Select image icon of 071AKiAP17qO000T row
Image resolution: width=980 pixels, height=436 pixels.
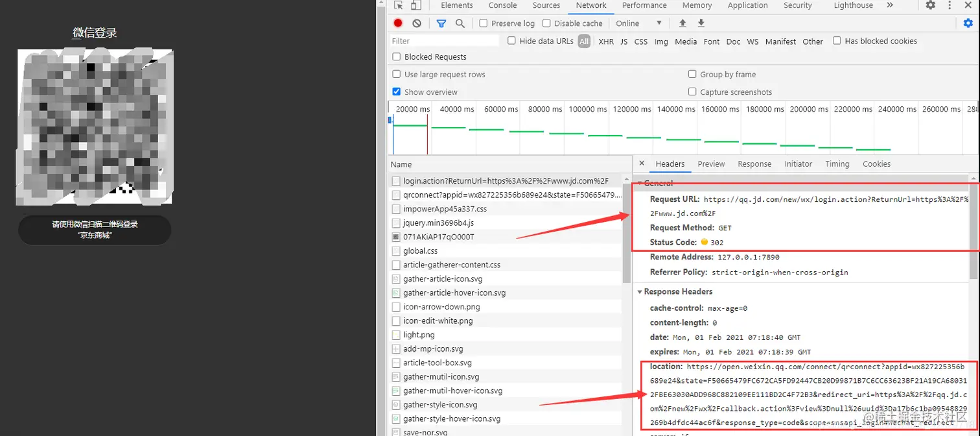[x=396, y=237]
